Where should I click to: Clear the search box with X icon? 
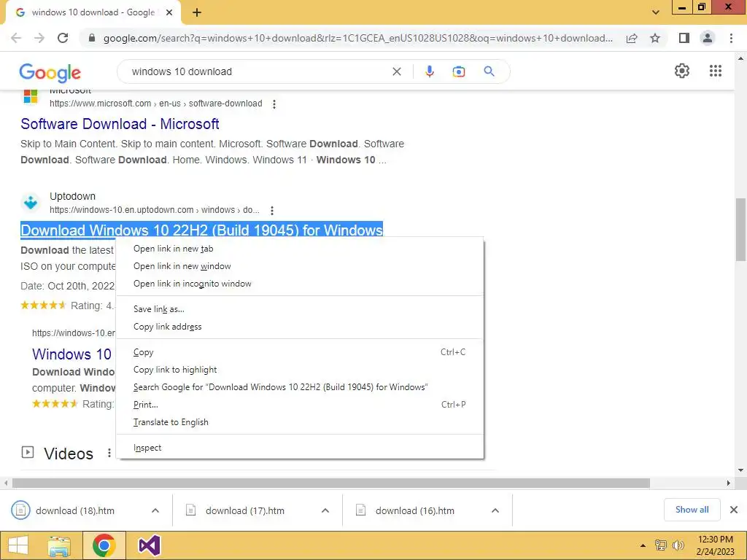(396, 71)
